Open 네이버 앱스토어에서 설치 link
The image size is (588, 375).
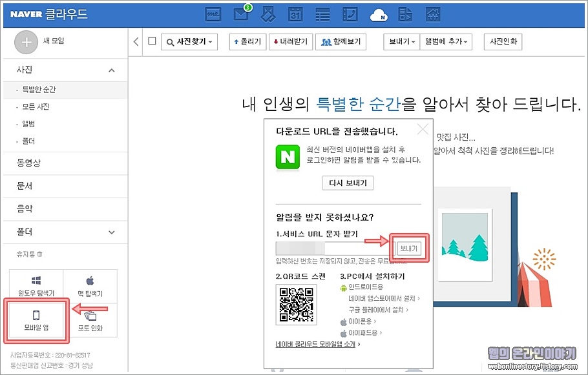tap(384, 299)
